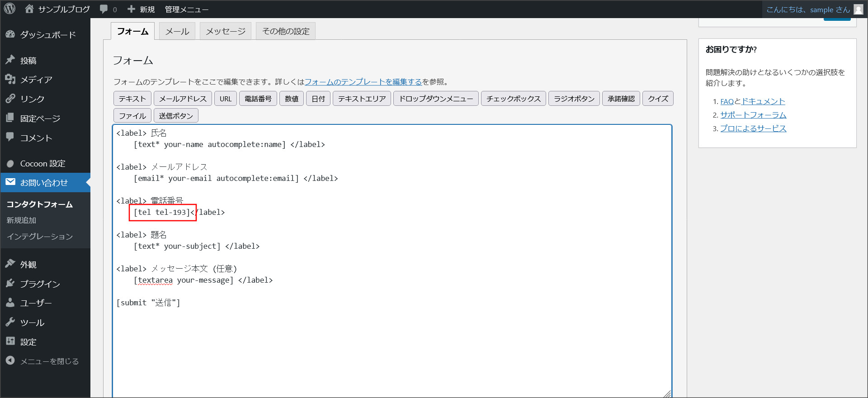Screen dimensions: 868x398
Task: Insert a ドロップダウンメニュー form tag
Action: pos(436,99)
